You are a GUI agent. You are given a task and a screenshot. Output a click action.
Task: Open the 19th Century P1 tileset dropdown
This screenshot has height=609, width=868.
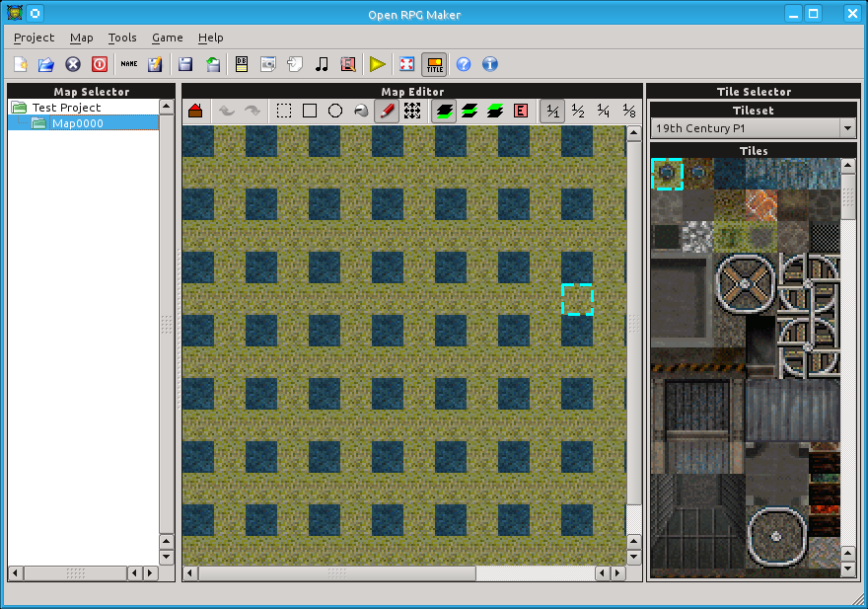click(754, 128)
